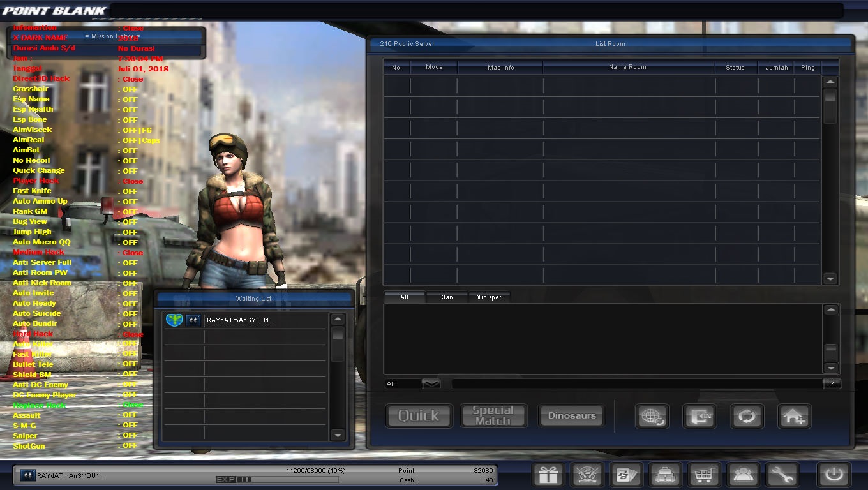This screenshot has width=868, height=490.
Task: Click the Waiting List title bar
Action: click(x=254, y=298)
